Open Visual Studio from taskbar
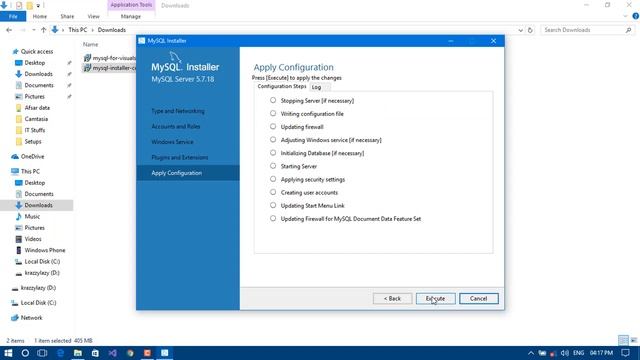 [x=113, y=353]
